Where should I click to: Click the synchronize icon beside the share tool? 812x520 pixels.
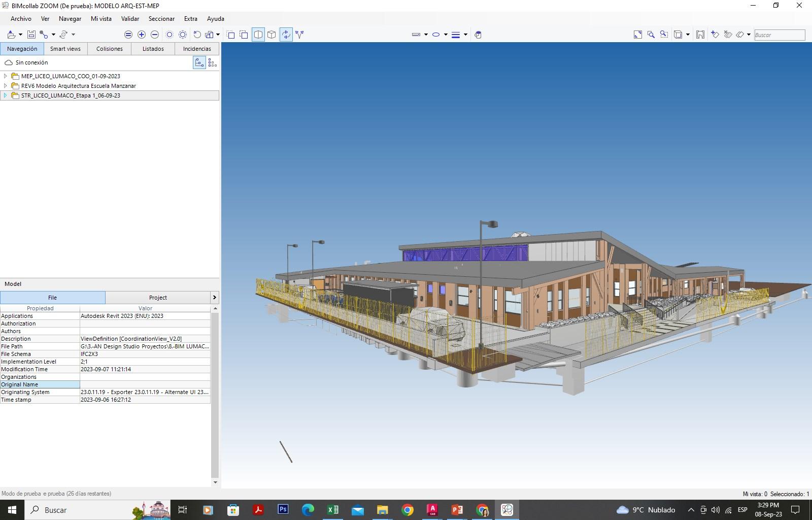click(63, 35)
